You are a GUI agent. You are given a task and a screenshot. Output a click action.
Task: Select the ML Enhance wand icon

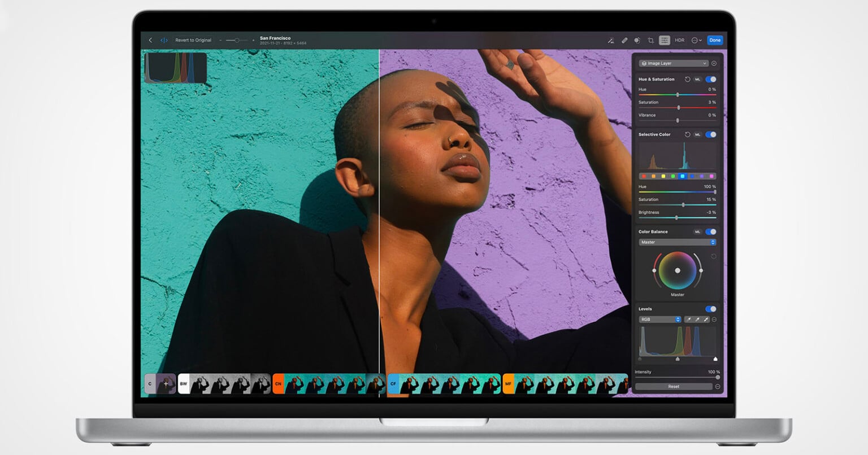[610, 40]
